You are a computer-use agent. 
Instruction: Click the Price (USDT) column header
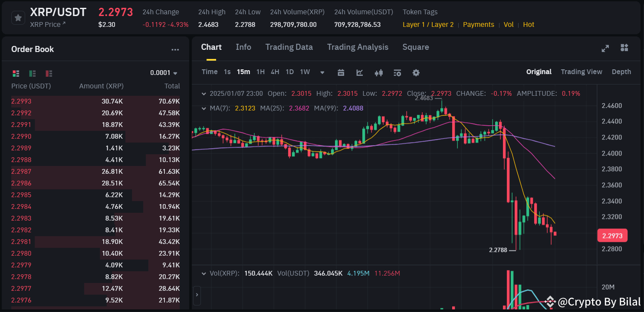(x=31, y=86)
